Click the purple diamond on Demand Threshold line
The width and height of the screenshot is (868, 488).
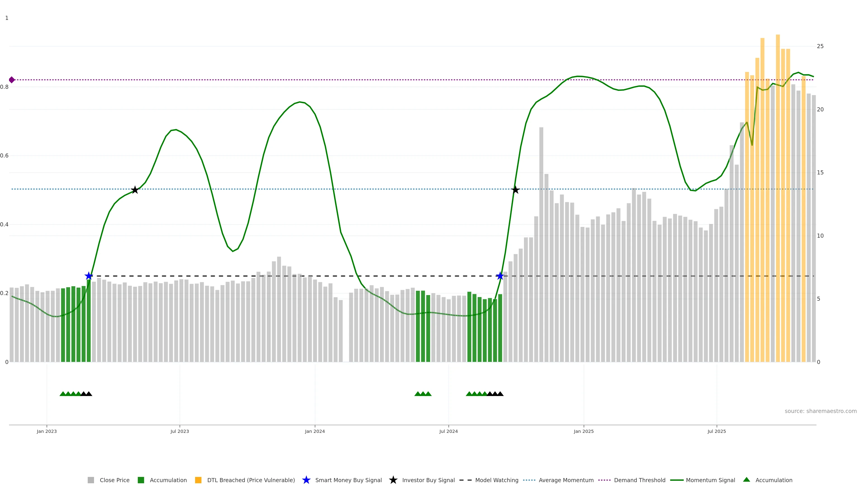pos(12,80)
